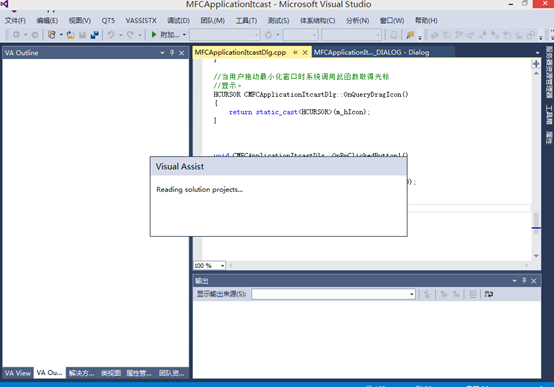Open the 属性 side panel tab
Image resolution: width=554 pixels, height=387 pixels.
[x=549, y=137]
